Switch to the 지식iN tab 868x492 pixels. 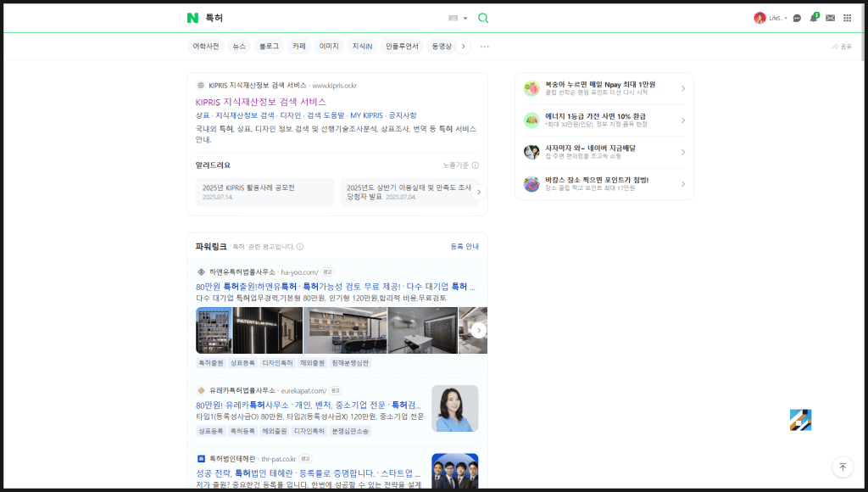click(362, 47)
